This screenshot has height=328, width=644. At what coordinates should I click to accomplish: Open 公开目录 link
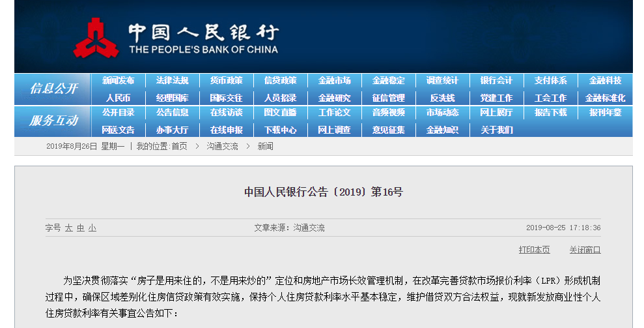point(119,112)
